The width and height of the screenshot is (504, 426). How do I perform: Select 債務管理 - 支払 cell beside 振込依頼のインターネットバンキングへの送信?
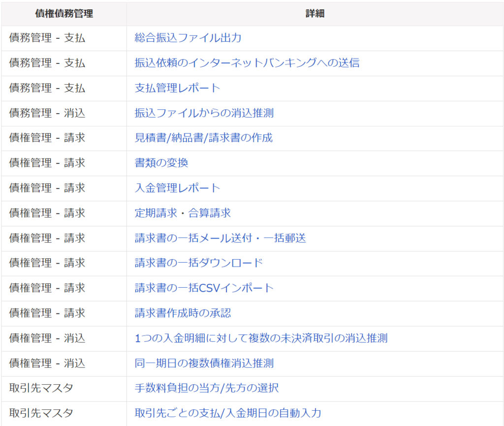point(64,62)
